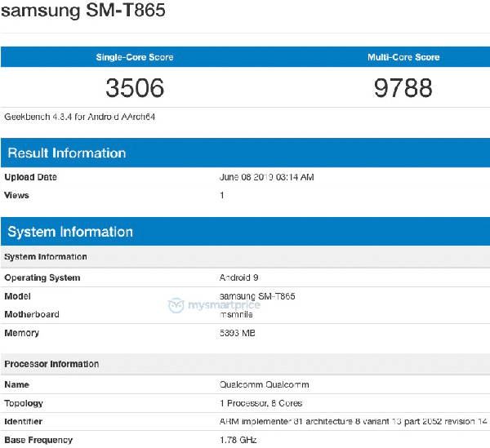Click the Android 9 operating system value
The height and width of the screenshot is (448, 490).
[239, 278]
